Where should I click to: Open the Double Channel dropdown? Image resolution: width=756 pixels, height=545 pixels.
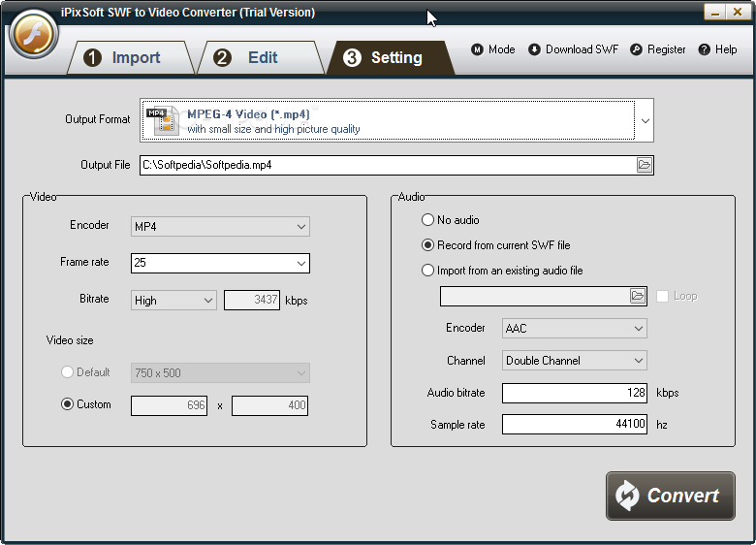pyautogui.click(x=574, y=361)
